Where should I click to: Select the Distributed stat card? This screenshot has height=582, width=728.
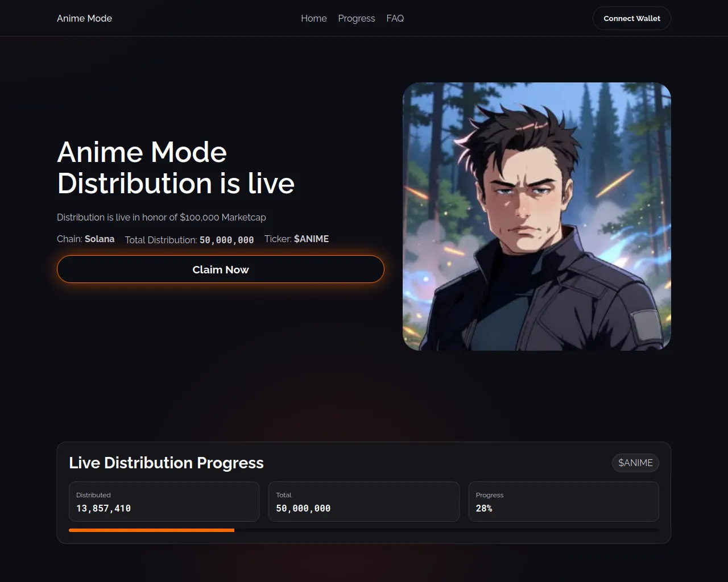click(164, 501)
